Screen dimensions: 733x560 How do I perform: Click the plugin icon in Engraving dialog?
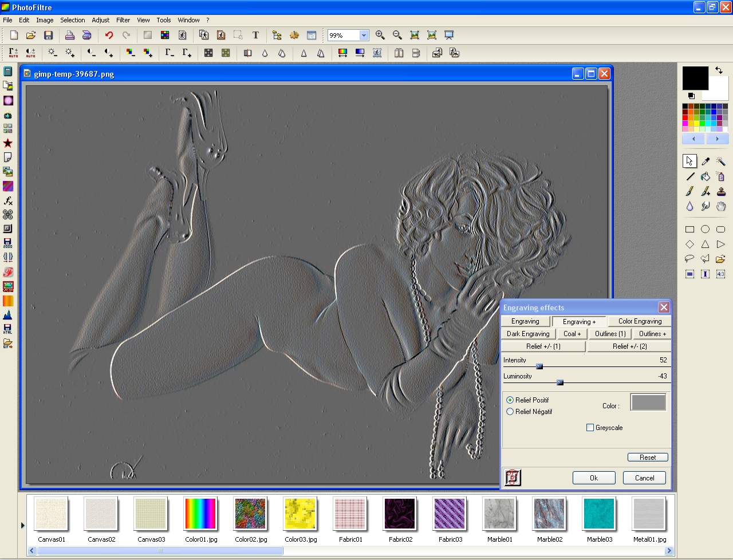(x=513, y=477)
